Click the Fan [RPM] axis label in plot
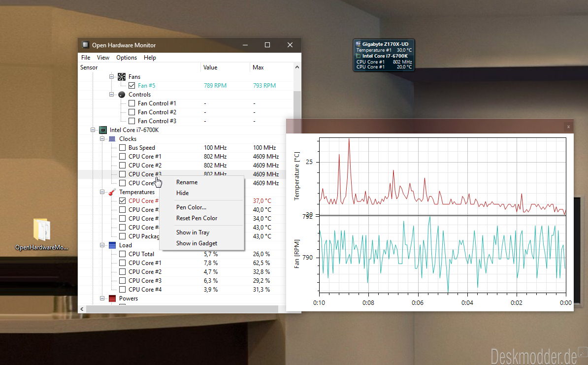 pos(297,254)
